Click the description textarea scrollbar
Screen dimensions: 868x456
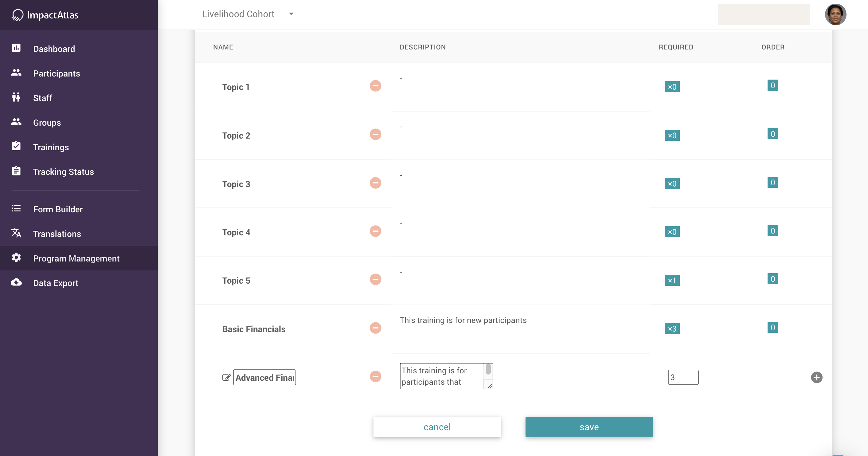[488, 370]
